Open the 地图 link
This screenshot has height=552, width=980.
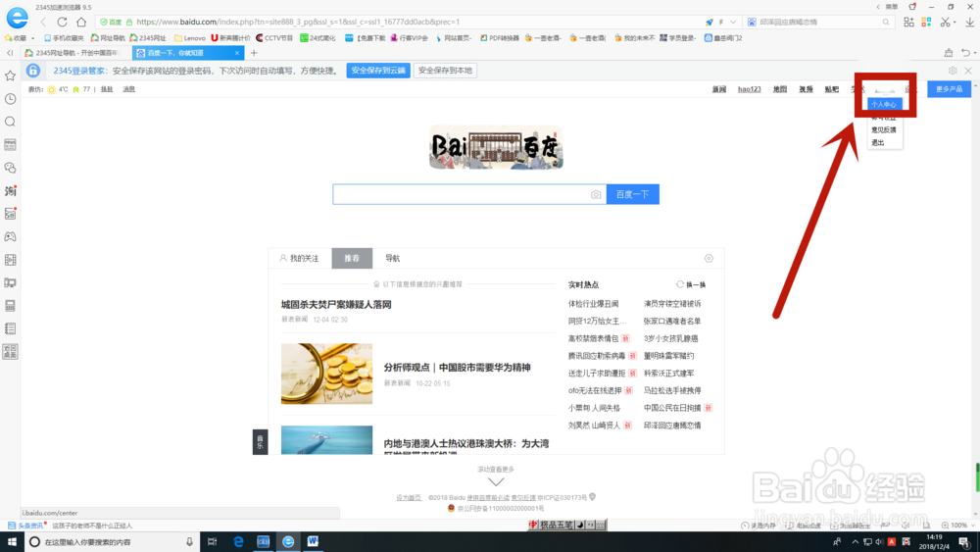pyautogui.click(x=780, y=89)
